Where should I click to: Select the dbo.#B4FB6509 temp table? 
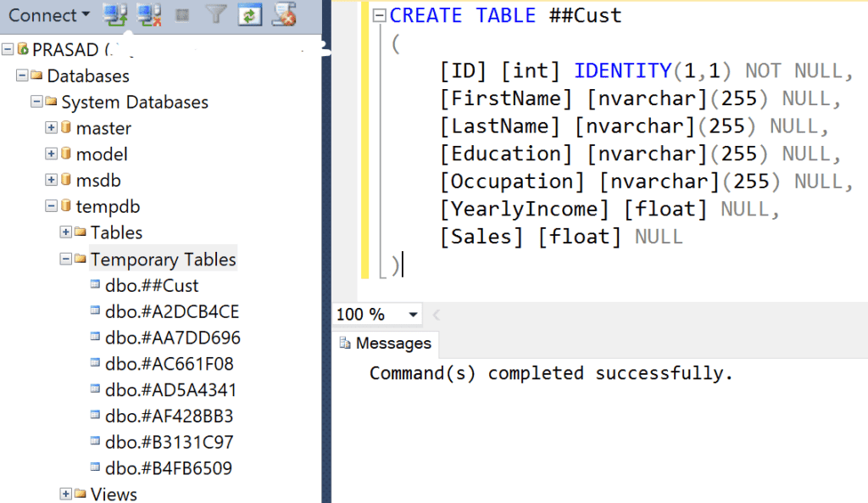(x=166, y=467)
